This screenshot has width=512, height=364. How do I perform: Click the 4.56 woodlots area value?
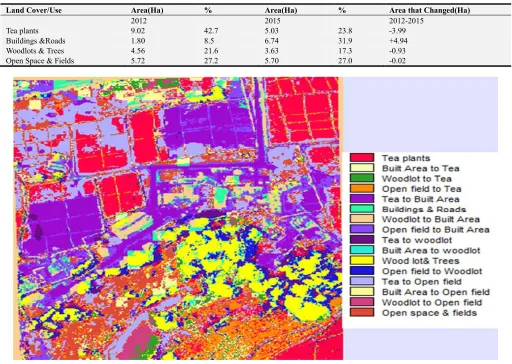[138, 51]
